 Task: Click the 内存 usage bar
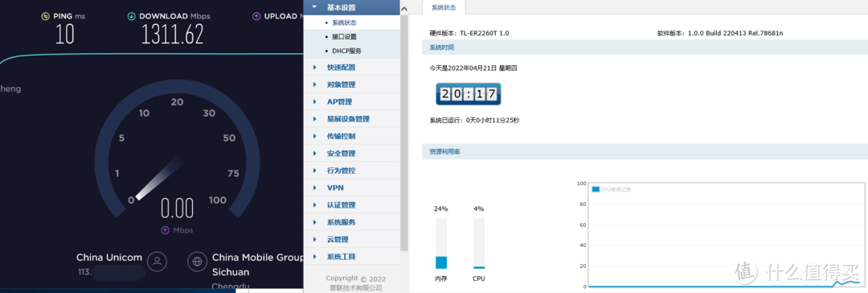tap(441, 244)
